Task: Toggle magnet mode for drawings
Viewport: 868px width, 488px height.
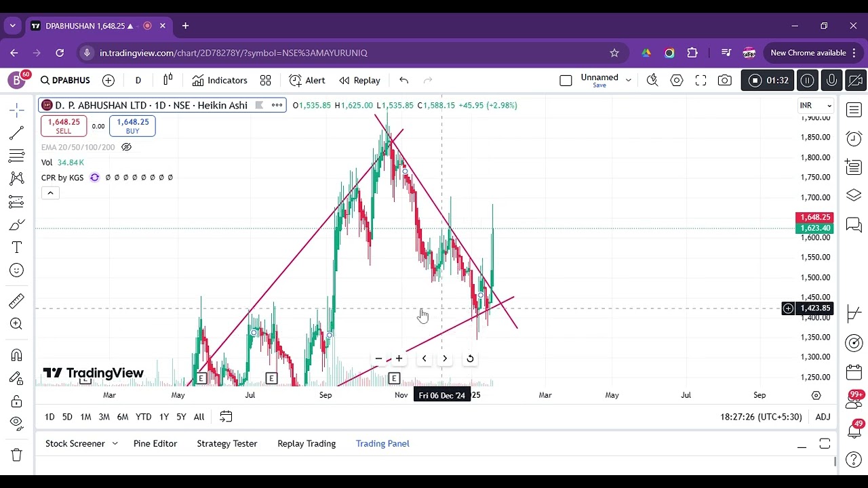Action: (17, 355)
